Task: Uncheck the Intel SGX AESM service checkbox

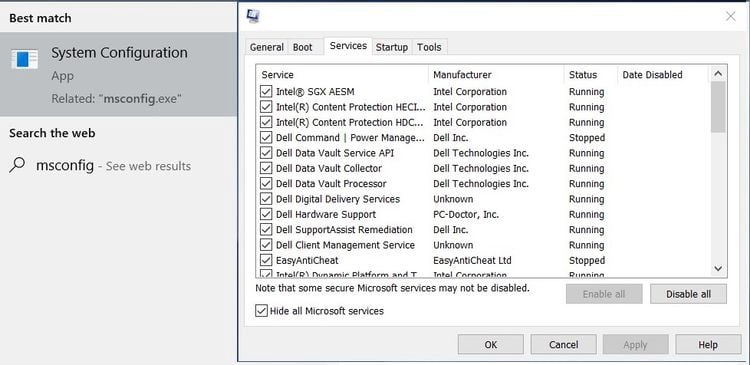Action: (266, 91)
